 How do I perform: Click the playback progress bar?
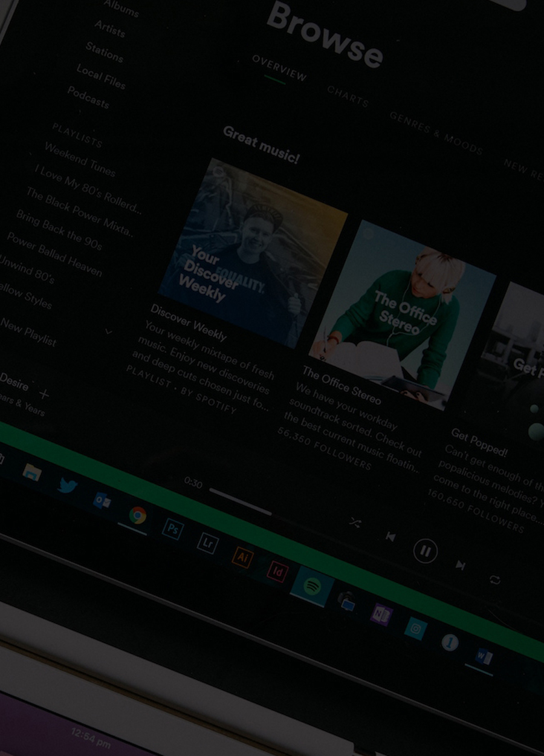tap(241, 502)
